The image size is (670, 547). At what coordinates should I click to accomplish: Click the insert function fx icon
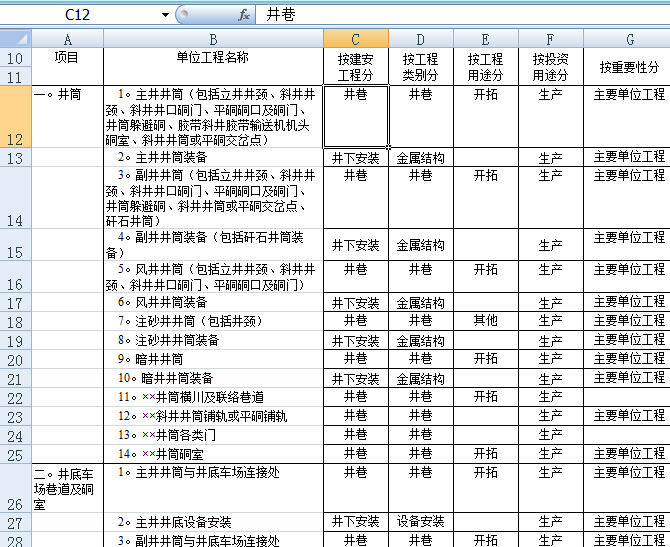[244, 15]
